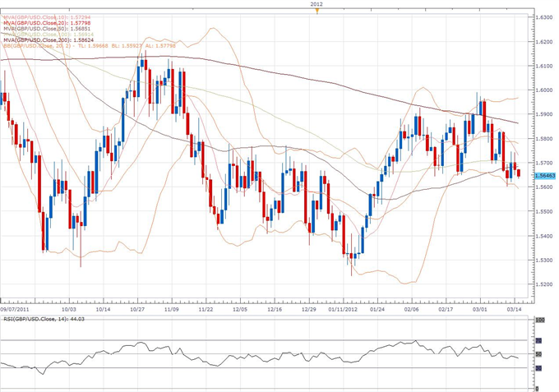The height and width of the screenshot is (392, 559).
Task: Select the MVA(GBP/USD.Close,50) 1.56851 legend entry
Action: tap(47, 29)
